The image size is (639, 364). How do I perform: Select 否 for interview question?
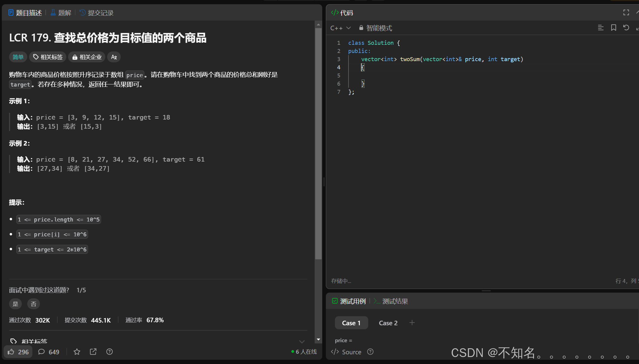pos(34,304)
